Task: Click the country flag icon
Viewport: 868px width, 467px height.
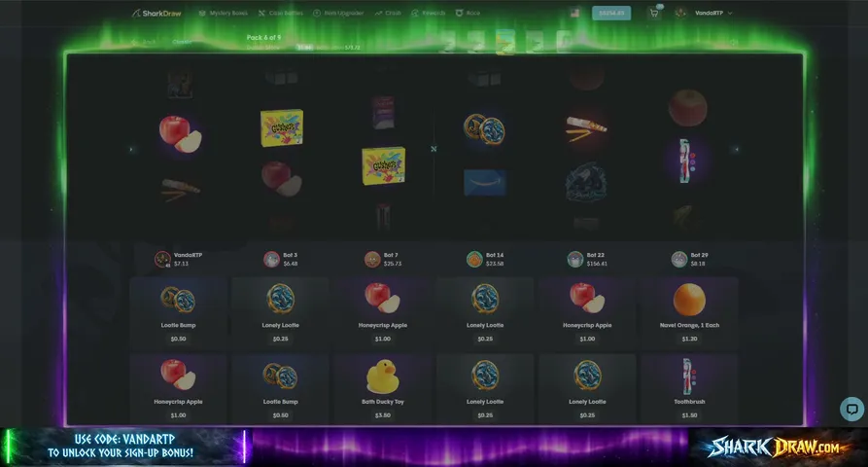Action: coord(574,13)
